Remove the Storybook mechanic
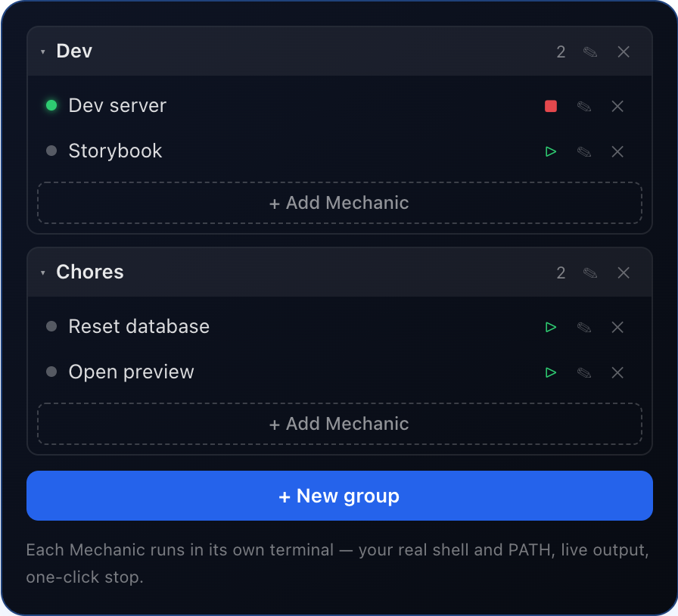This screenshot has height=616, width=678. (x=617, y=151)
